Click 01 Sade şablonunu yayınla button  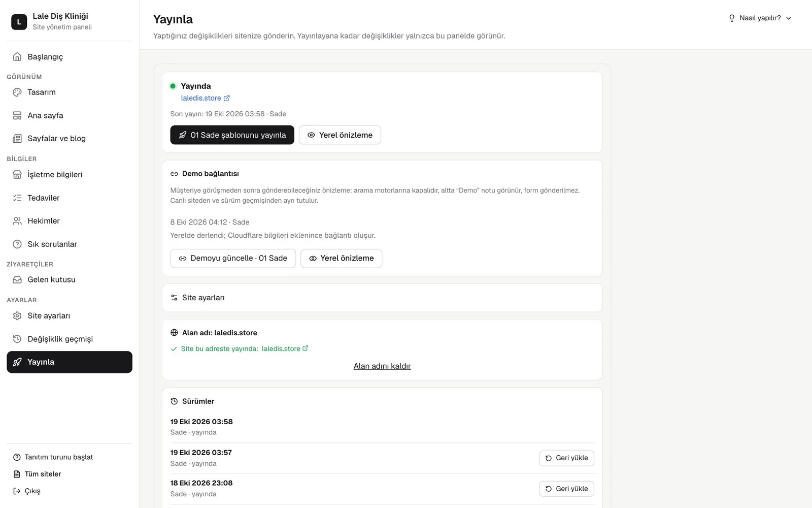coord(232,135)
